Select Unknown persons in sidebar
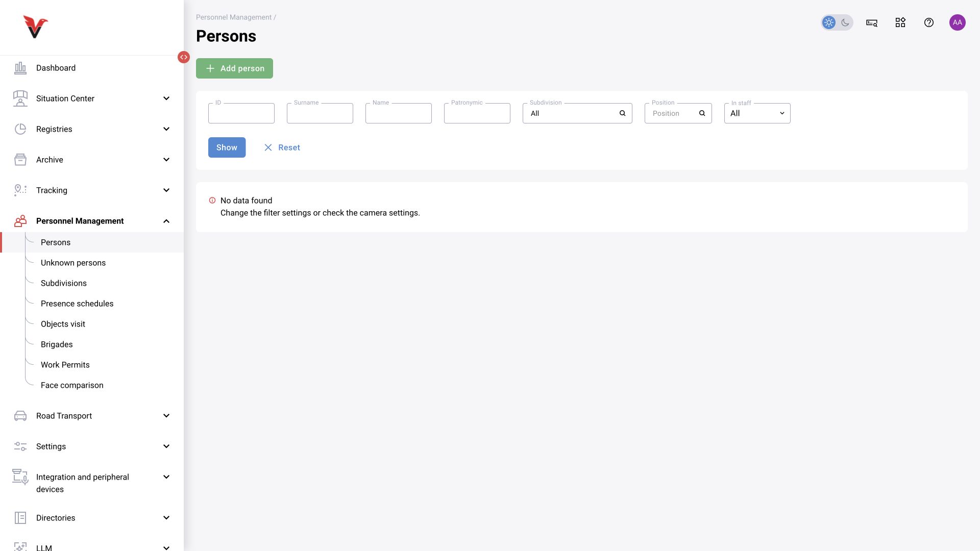The height and width of the screenshot is (551, 980). pos(73,263)
